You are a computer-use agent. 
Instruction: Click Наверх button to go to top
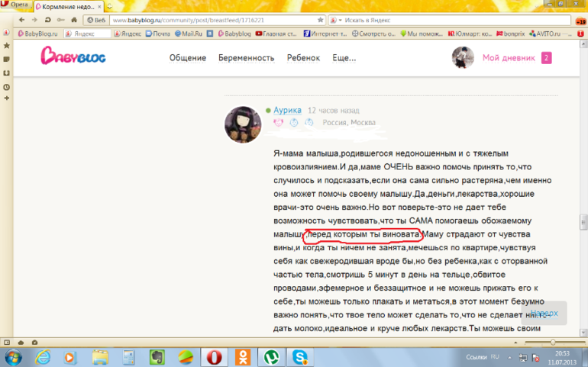point(544,313)
